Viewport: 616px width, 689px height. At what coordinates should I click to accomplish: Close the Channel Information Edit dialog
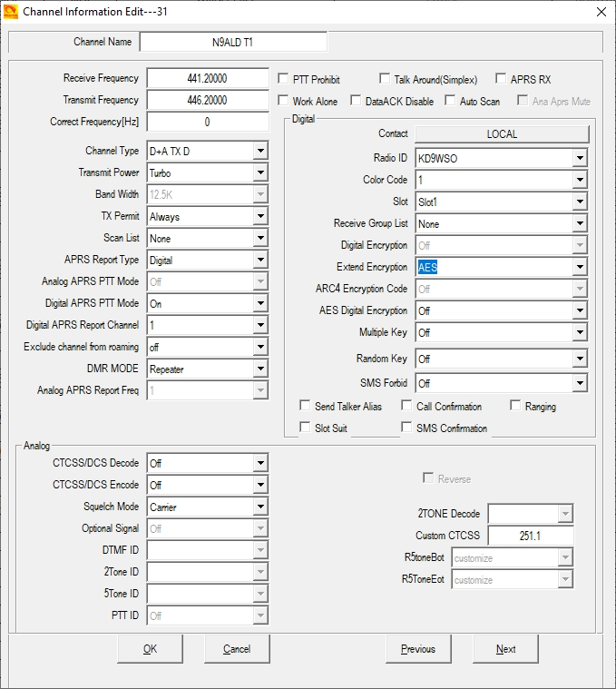[x=600, y=12]
